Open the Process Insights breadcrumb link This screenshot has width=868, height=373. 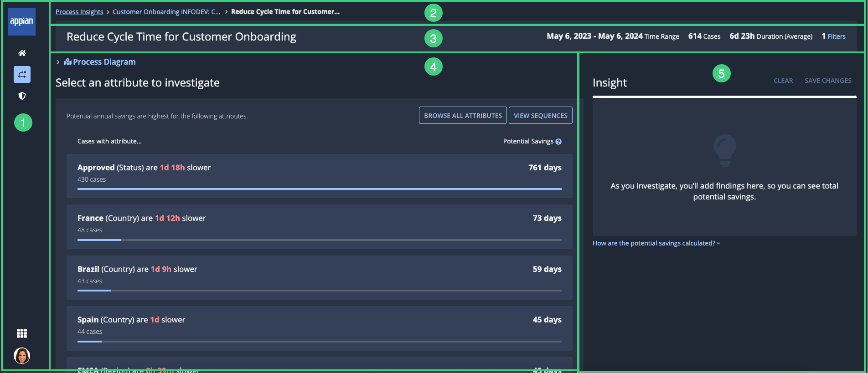tap(79, 12)
